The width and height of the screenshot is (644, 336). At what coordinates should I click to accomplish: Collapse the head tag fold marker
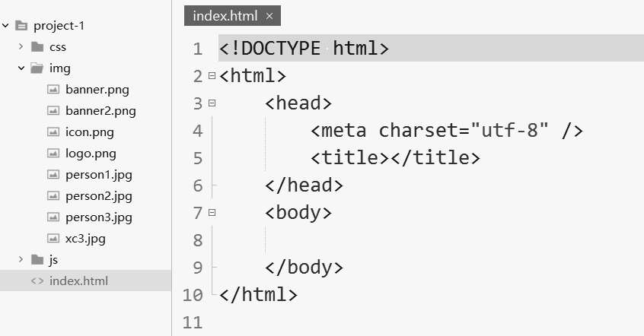point(212,103)
